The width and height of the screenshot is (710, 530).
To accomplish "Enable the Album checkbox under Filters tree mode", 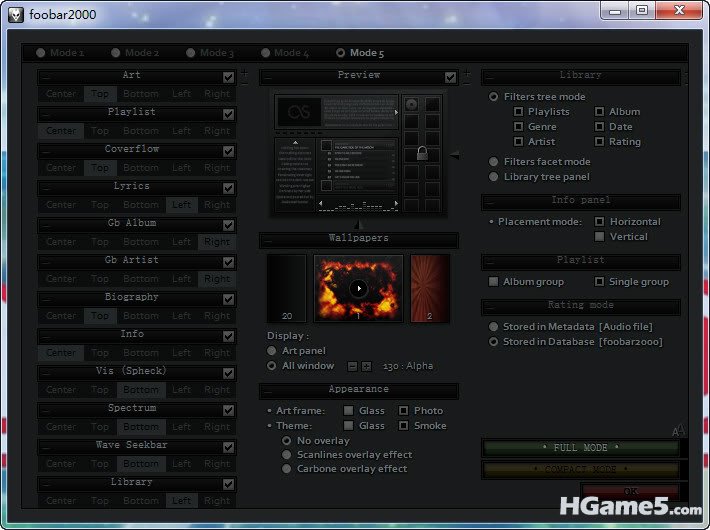I will coord(600,112).
